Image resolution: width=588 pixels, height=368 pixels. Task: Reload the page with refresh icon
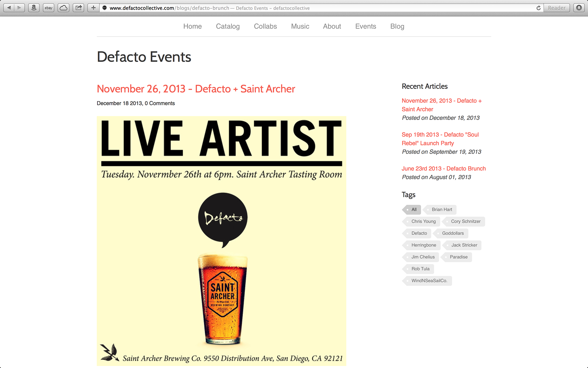pos(538,8)
